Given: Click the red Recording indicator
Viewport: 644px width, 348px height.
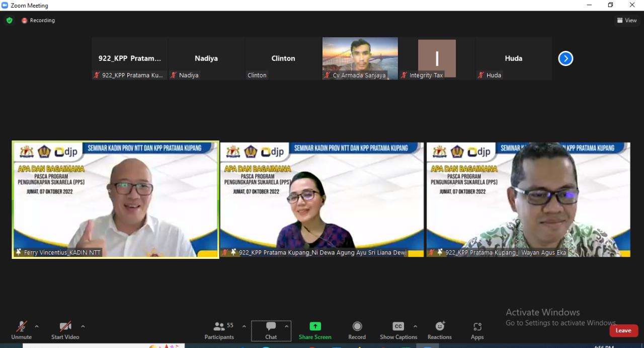Looking at the screenshot, I should point(38,21).
